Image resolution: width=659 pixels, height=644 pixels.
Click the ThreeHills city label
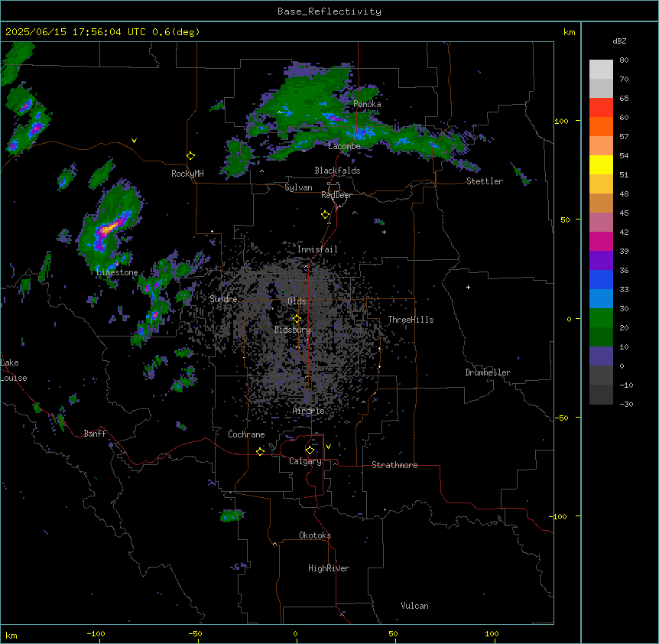click(411, 320)
